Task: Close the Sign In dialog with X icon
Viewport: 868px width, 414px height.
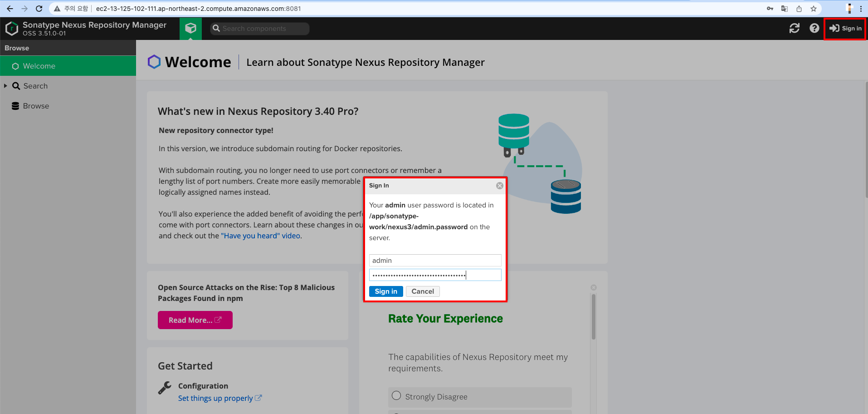Action: tap(499, 186)
